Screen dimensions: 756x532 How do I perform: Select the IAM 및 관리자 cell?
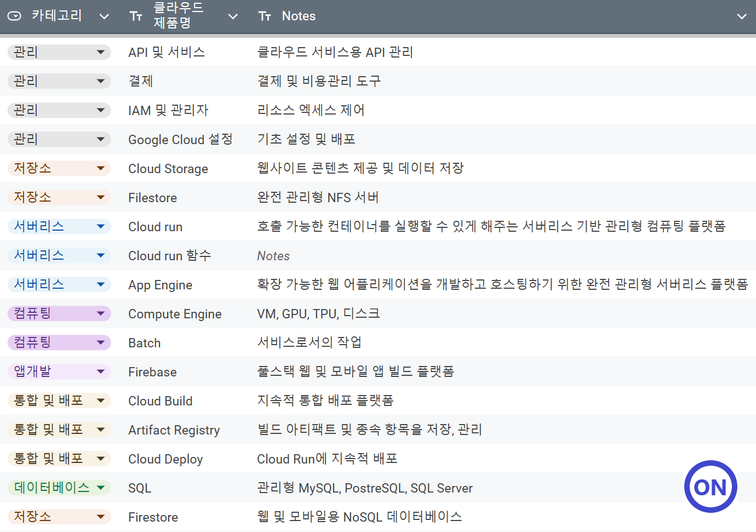pyautogui.click(x=168, y=110)
